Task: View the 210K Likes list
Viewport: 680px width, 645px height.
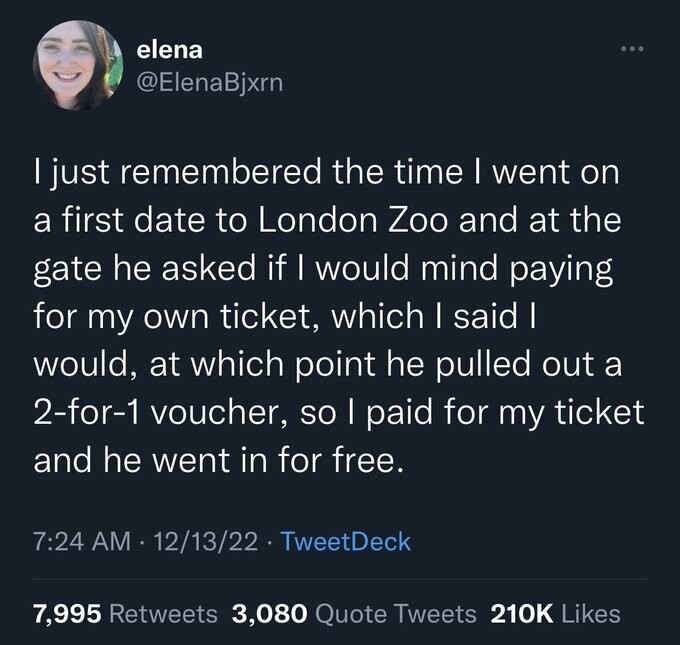Action: (556, 614)
